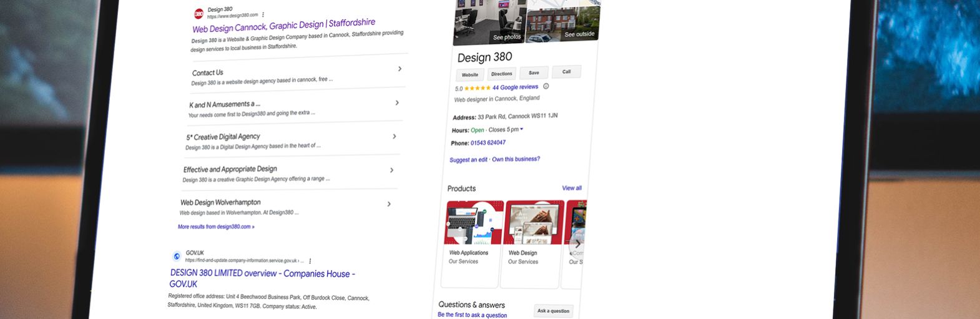Click Own this business? link

click(516, 159)
